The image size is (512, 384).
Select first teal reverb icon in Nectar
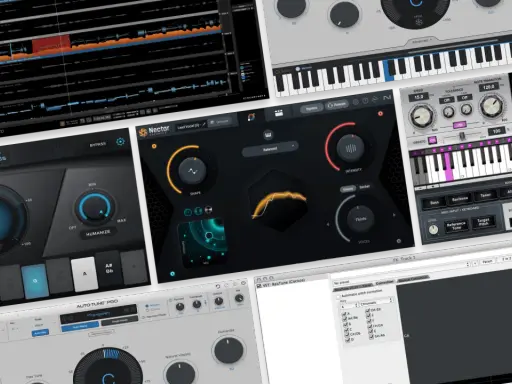pyautogui.click(x=188, y=212)
